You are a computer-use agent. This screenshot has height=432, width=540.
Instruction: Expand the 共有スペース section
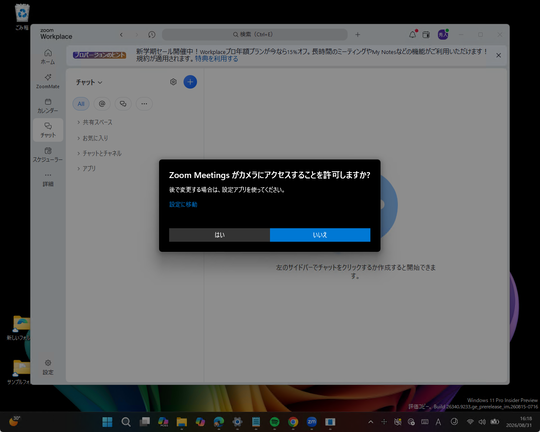pyautogui.click(x=95, y=122)
